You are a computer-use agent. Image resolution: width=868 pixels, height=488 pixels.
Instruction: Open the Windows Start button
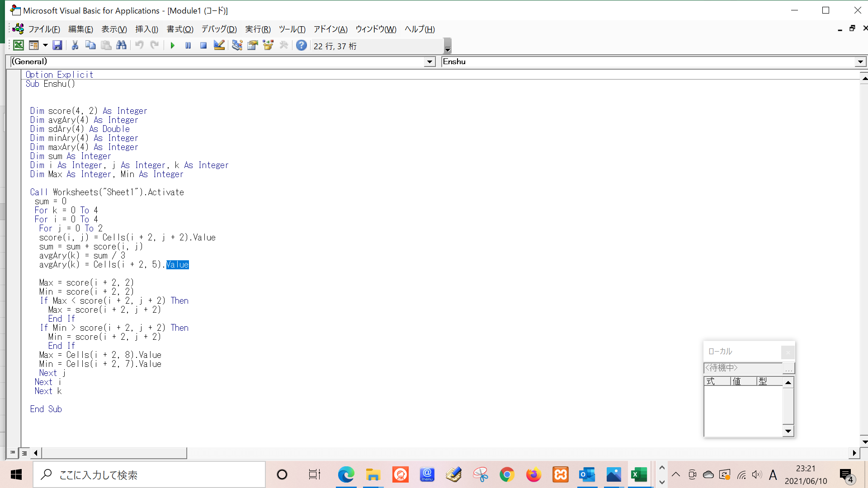[x=16, y=474]
